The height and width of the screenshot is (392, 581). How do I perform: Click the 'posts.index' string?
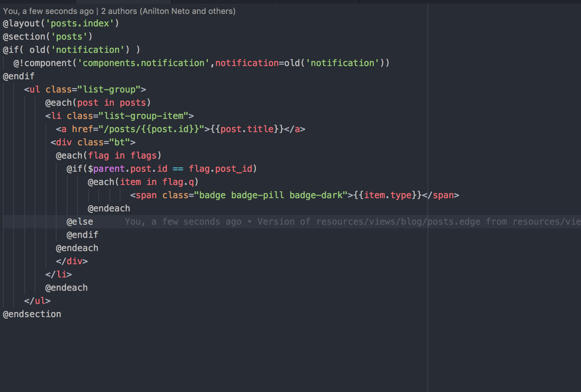pyautogui.click(x=80, y=23)
